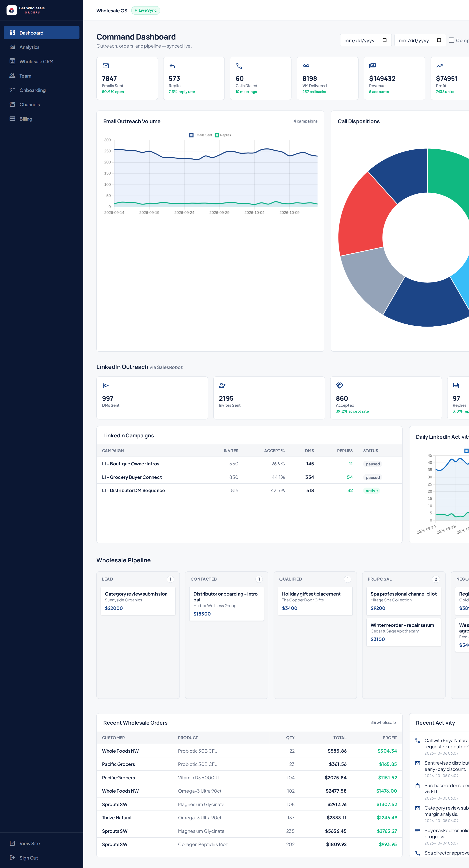Click the LinkedIn Replies chat icon
Viewport: 469px width, 868px height.
point(456,385)
